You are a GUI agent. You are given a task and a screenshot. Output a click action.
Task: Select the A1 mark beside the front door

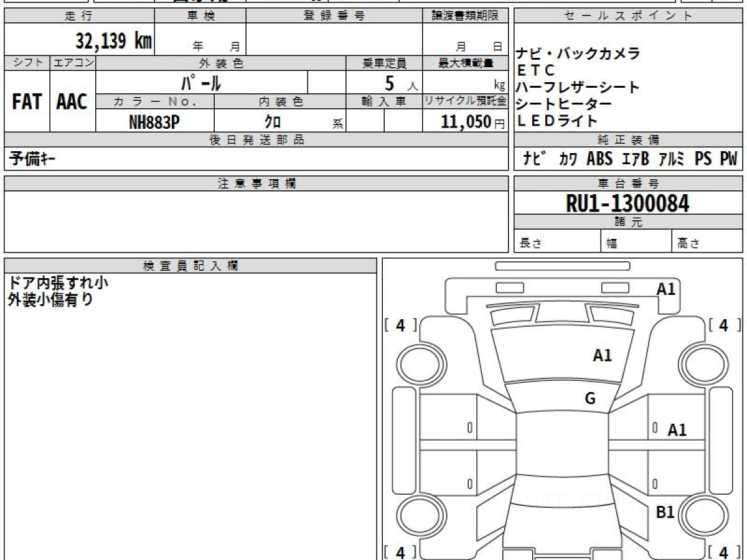677,430
